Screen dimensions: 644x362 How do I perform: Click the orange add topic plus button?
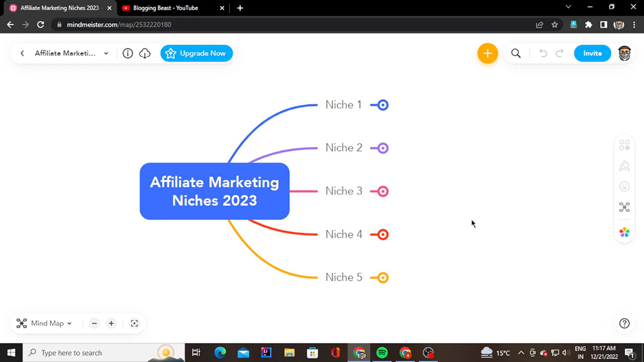pos(487,53)
